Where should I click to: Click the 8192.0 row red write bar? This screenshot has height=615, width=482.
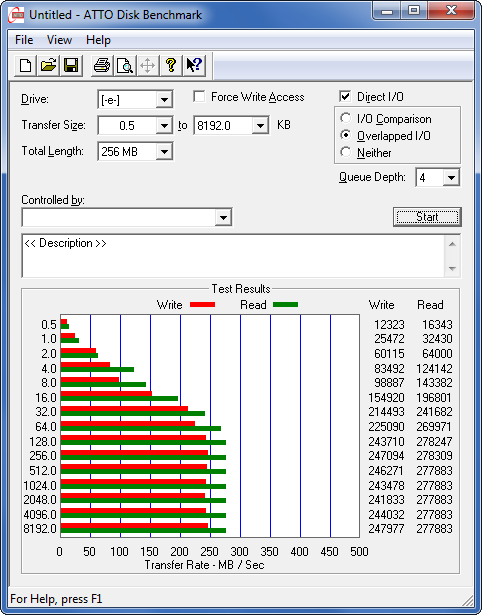click(x=134, y=526)
